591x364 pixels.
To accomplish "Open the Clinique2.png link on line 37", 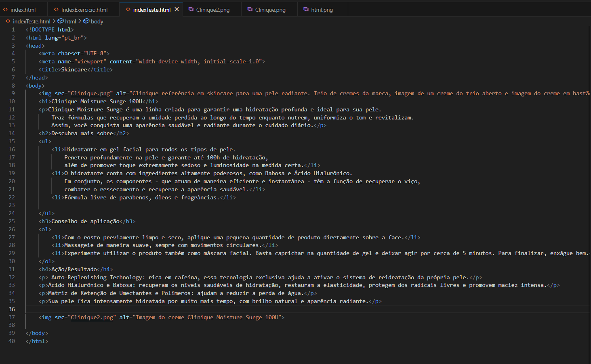I will (92, 318).
